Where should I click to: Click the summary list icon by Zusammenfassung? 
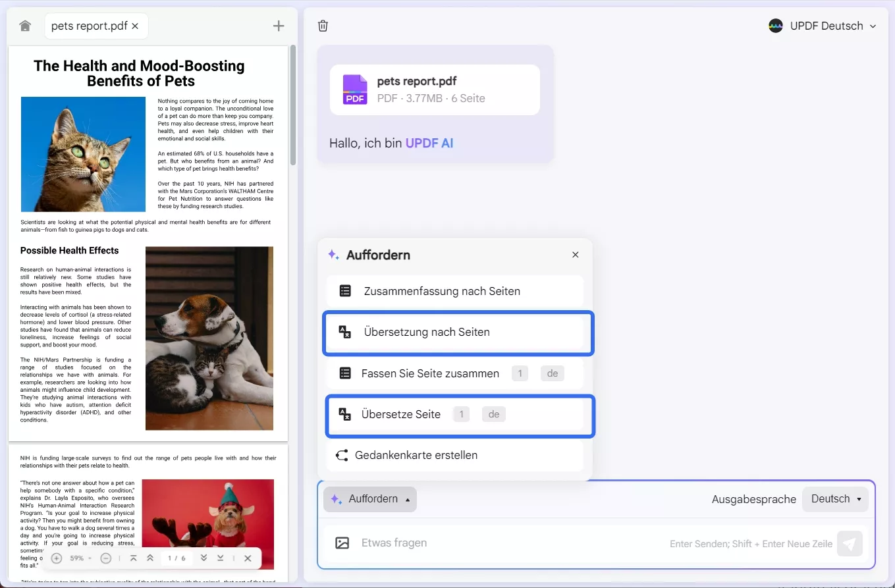[x=345, y=291]
